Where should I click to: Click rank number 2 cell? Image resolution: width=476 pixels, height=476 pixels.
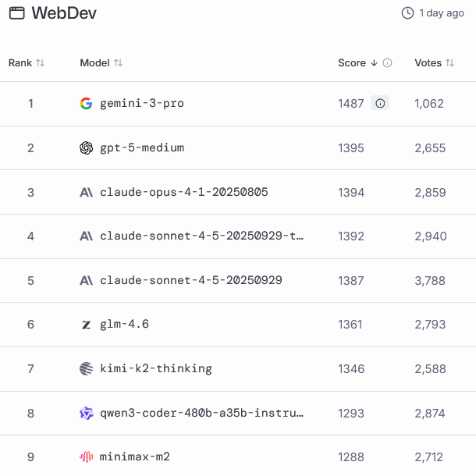pos(30,148)
